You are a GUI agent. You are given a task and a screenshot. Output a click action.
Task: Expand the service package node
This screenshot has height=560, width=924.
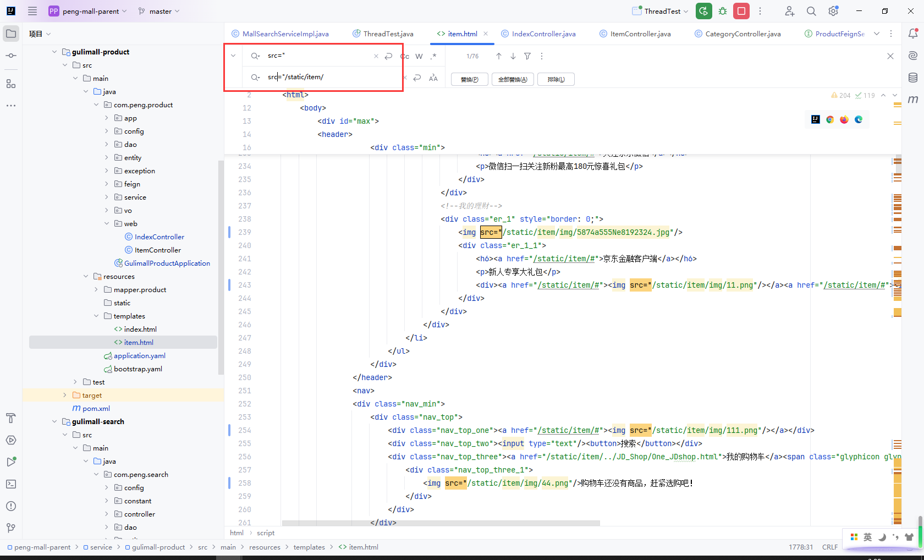tap(107, 197)
